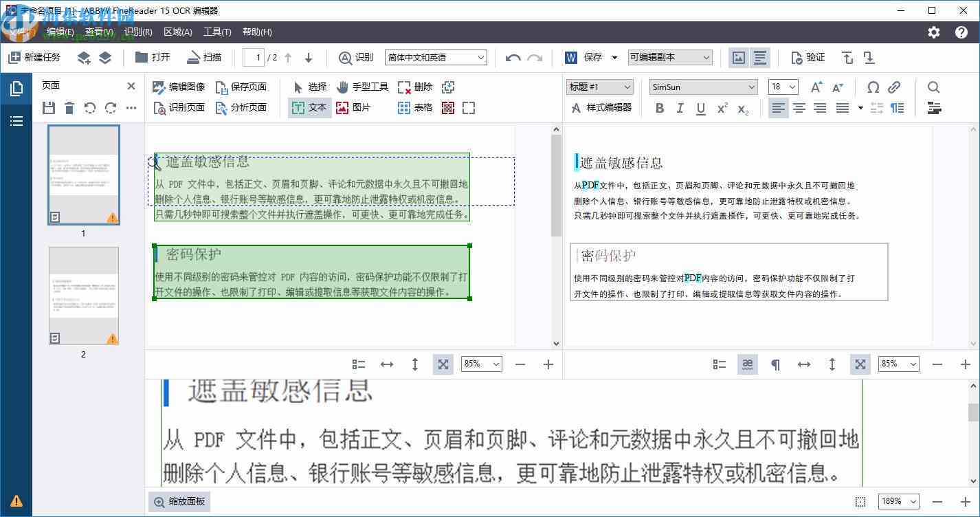Open the 样式编辑器 style editor
Image resolution: width=980 pixels, height=517 pixels.
coord(601,107)
